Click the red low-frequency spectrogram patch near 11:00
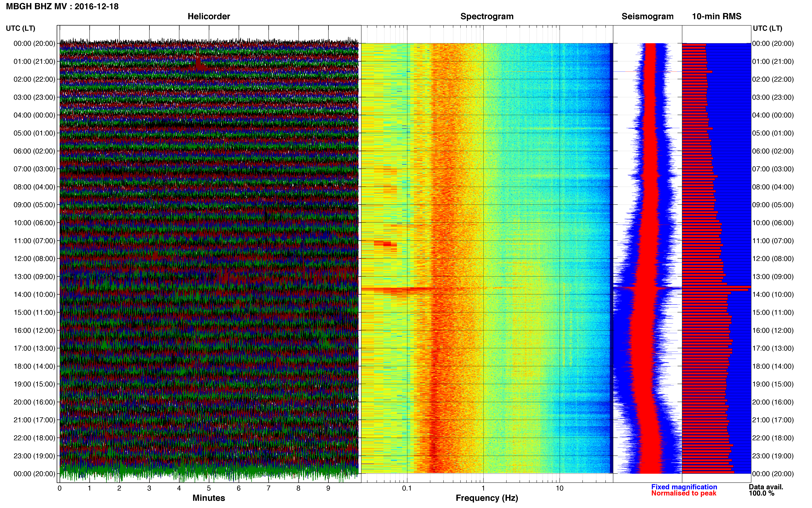This screenshot has height=508, width=812. click(x=385, y=244)
